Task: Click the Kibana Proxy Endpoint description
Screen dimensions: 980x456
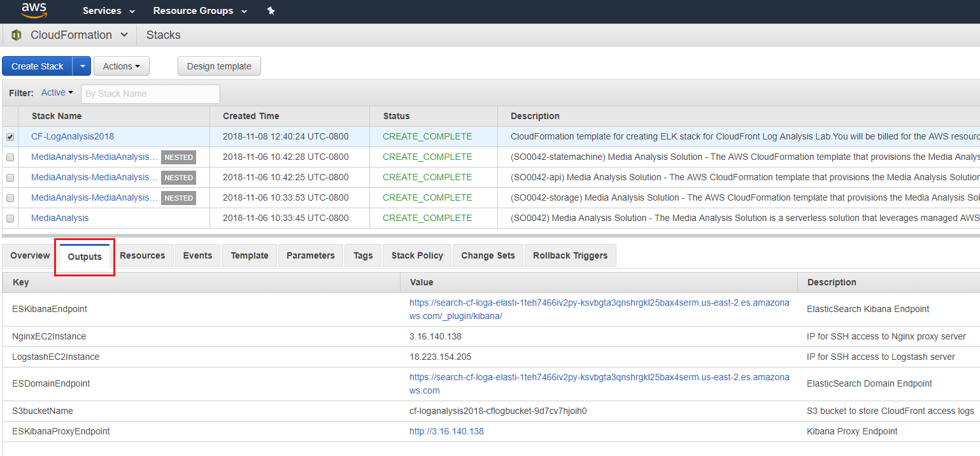Action: [x=852, y=431]
